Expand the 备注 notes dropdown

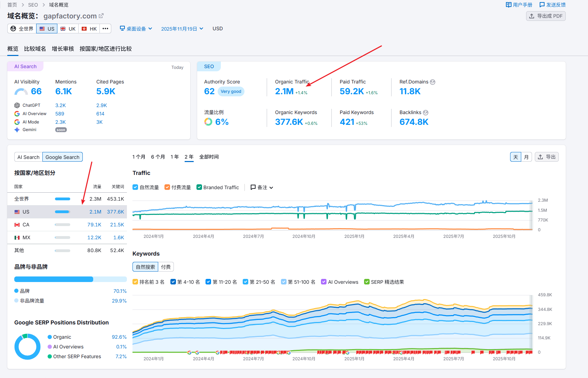[262, 187]
